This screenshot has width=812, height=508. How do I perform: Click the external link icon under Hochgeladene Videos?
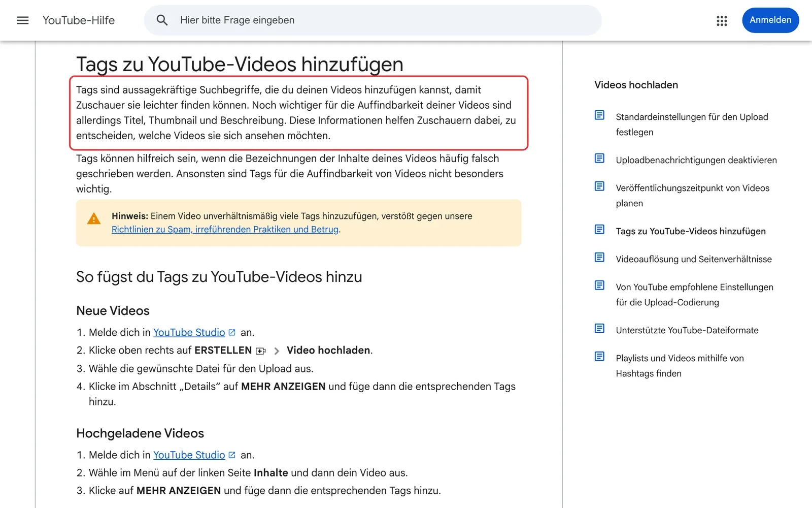pyautogui.click(x=232, y=455)
